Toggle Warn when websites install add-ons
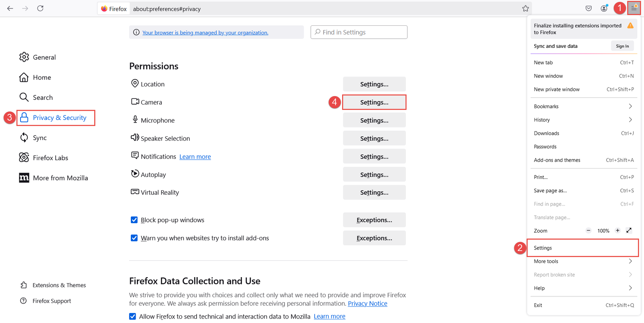 134,238
